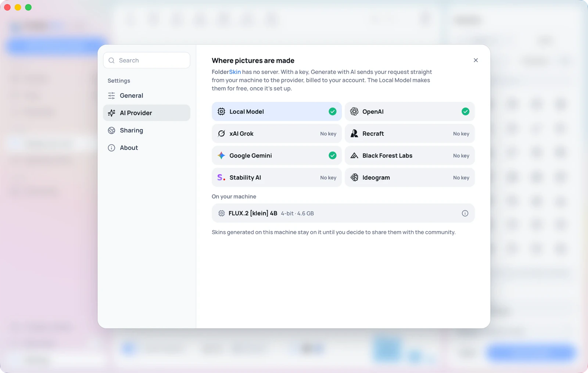Click the green window zoom button
This screenshot has width=588, height=373.
coord(28,7)
